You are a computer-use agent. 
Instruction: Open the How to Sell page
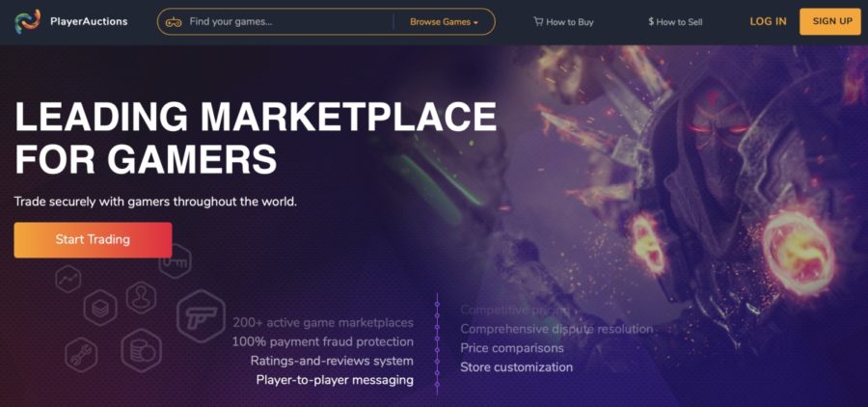679,21
